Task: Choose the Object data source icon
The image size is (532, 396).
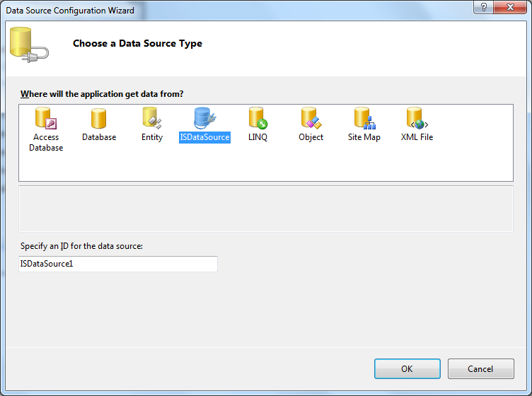Action: coord(311,118)
